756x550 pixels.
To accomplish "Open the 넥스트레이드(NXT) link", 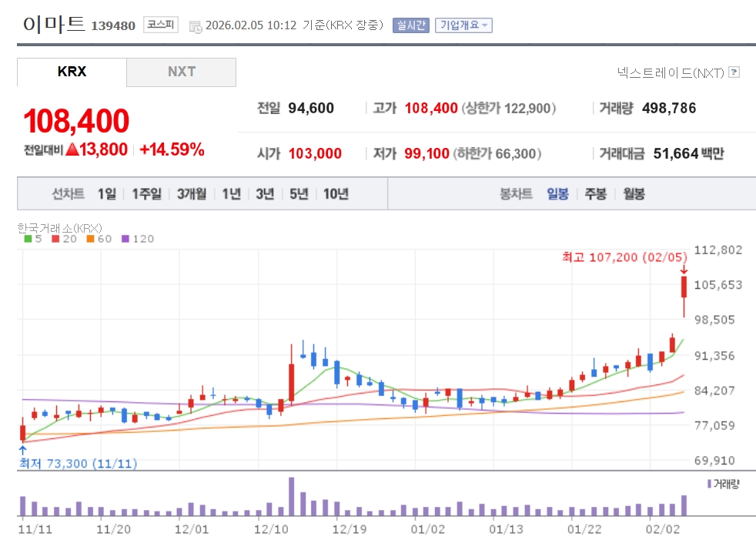I will [x=670, y=73].
